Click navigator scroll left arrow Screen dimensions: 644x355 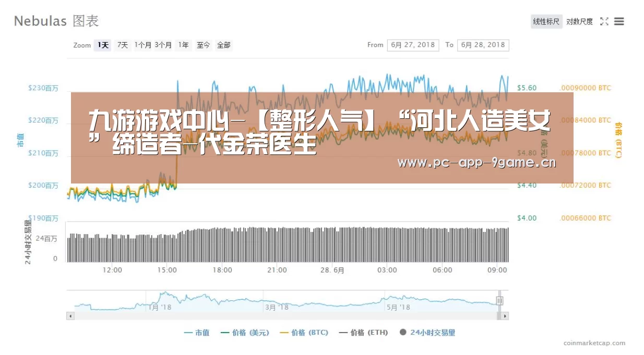point(70,316)
